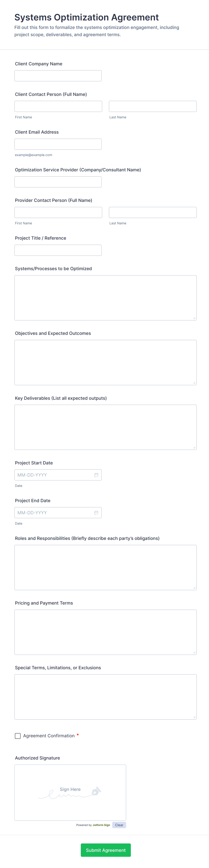Screen dimensions: 209x868
Task: Focus the Project Title / Reference field
Action: [x=58, y=250]
